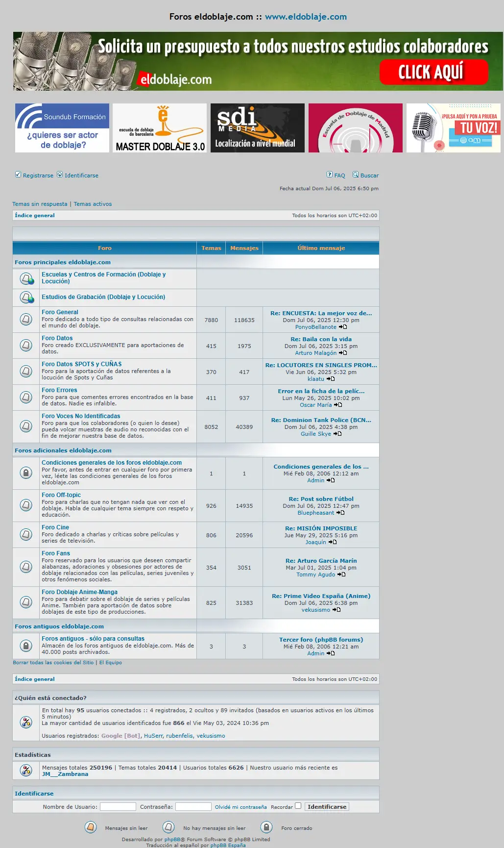Screen dimensions: 504x848
Task: View latest post icon beside Tommy Agudo
Action: click(341, 574)
